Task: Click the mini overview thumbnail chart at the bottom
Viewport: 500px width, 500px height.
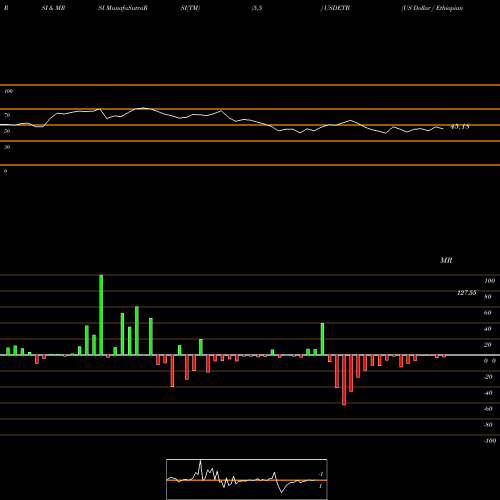Action: coord(247,479)
